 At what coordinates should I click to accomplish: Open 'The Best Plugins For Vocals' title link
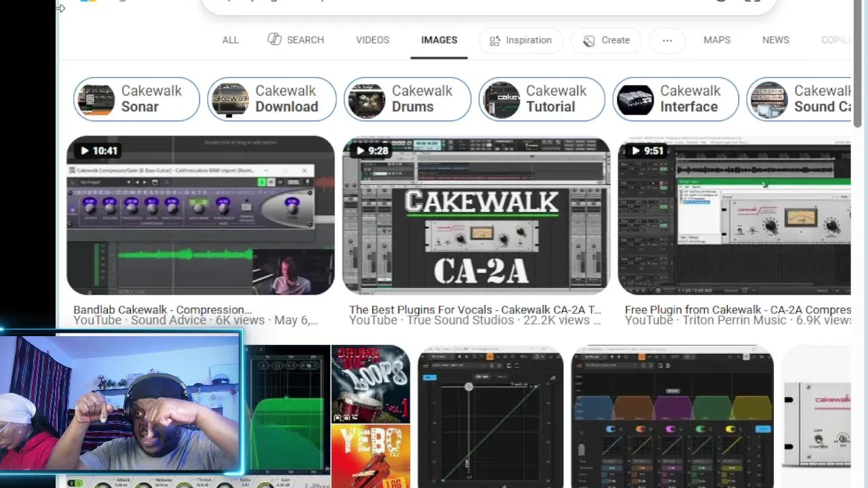click(475, 310)
